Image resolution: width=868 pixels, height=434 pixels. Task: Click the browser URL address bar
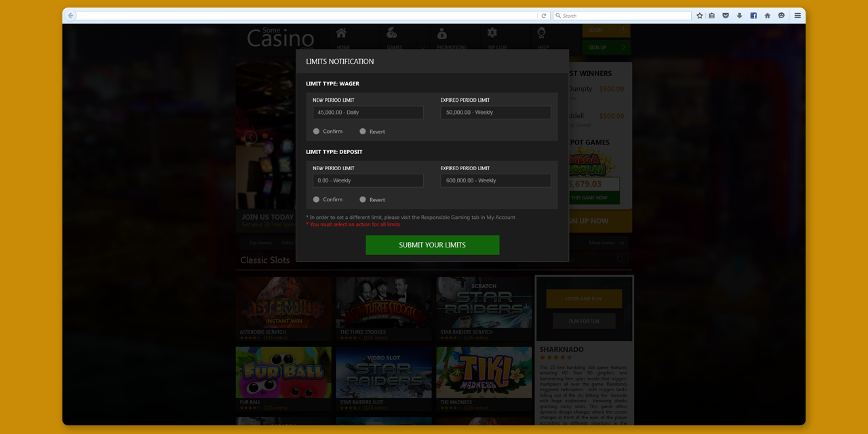point(307,16)
